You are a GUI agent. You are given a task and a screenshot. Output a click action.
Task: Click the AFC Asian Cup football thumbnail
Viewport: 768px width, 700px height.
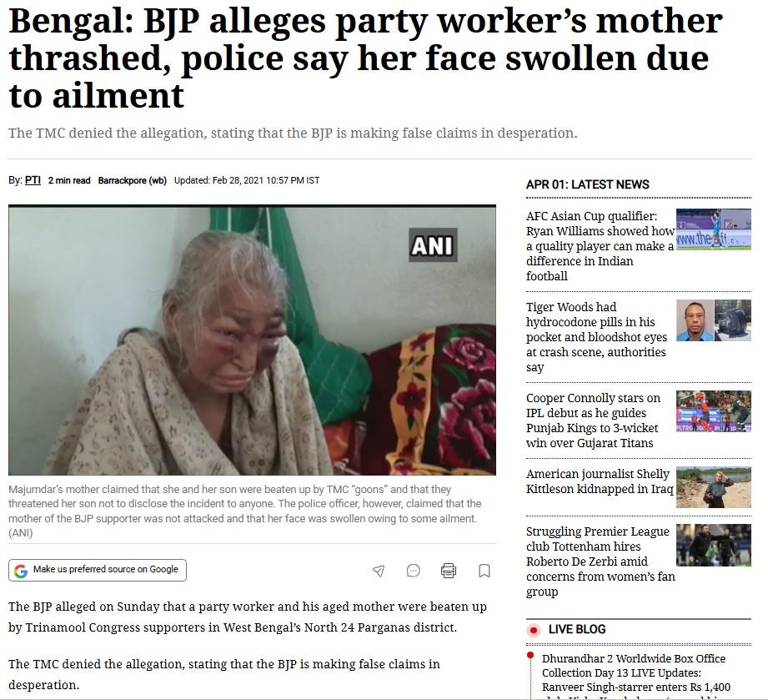coord(714,229)
